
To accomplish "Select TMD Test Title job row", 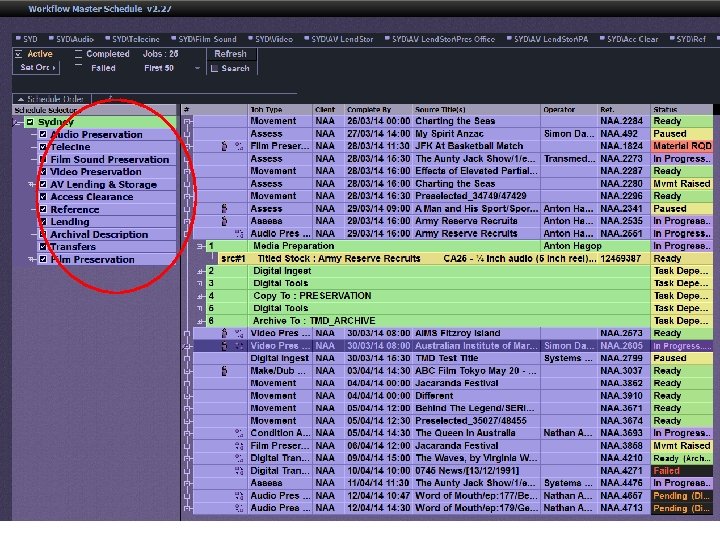I will pos(452,358).
